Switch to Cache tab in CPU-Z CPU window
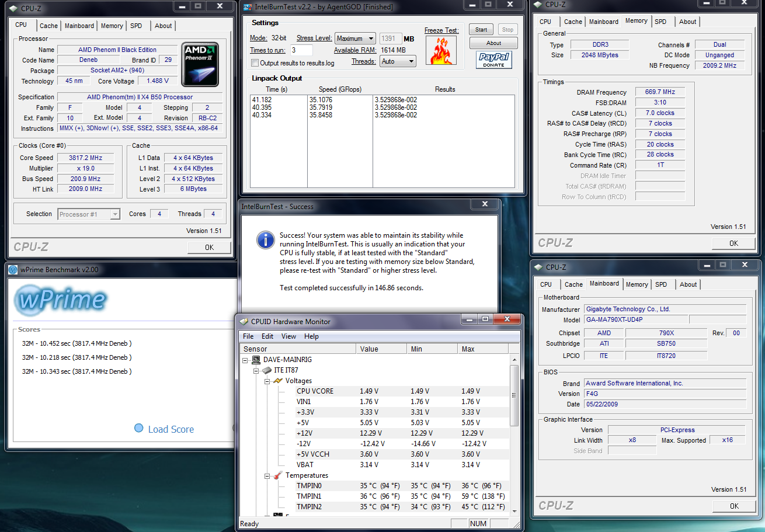 pyautogui.click(x=48, y=26)
